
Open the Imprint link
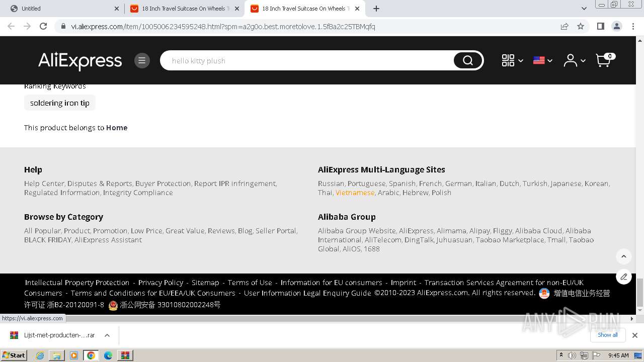pyautogui.click(x=404, y=283)
